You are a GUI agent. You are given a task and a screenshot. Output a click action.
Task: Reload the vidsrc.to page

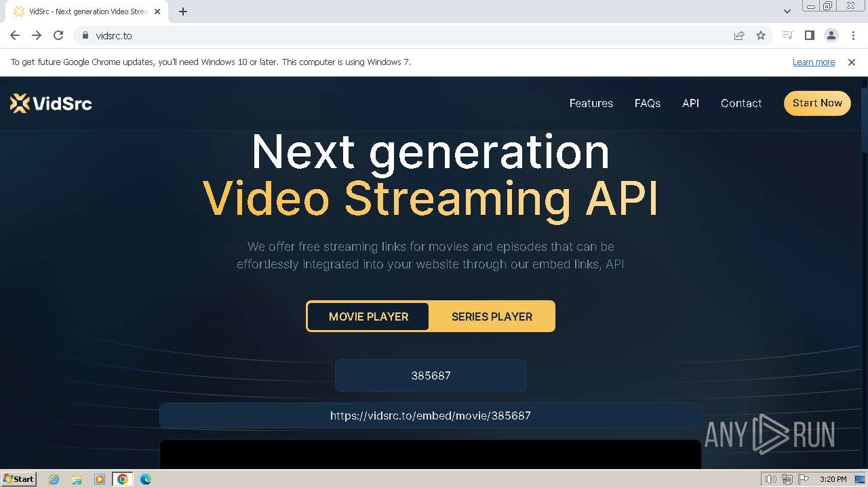[58, 35]
